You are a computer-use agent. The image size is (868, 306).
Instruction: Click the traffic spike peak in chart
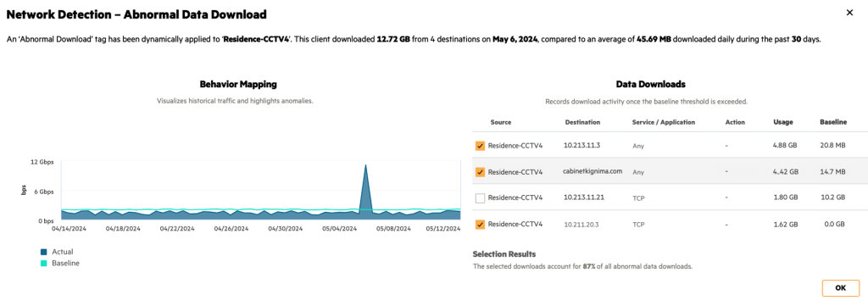point(365,165)
